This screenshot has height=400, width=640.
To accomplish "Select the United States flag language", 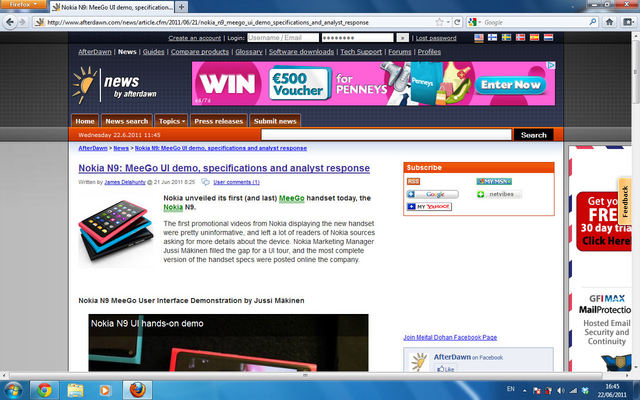I will tap(479, 38).
